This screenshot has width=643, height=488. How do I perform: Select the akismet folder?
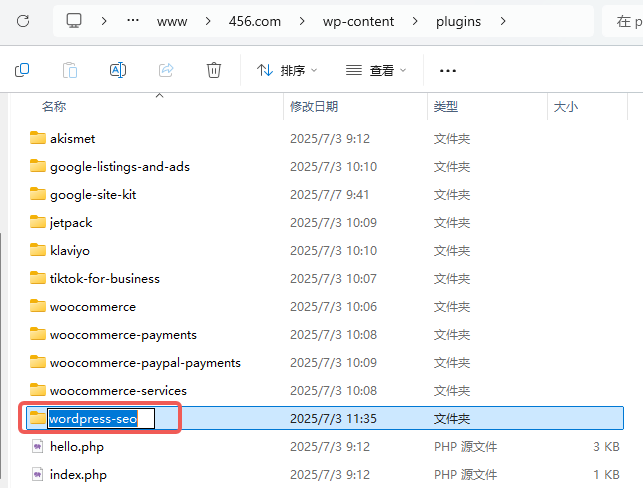(x=73, y=139)
